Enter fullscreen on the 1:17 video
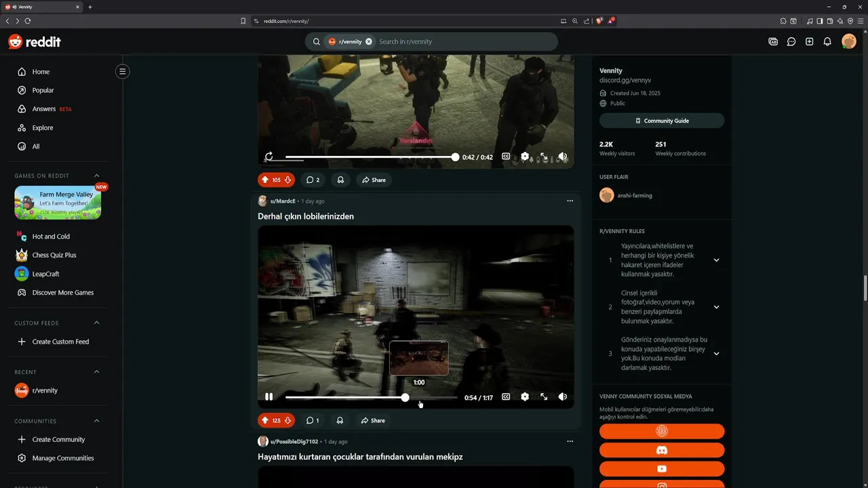Image resolution: width=868 pixels, height=488 pixels. pos(544,397)
